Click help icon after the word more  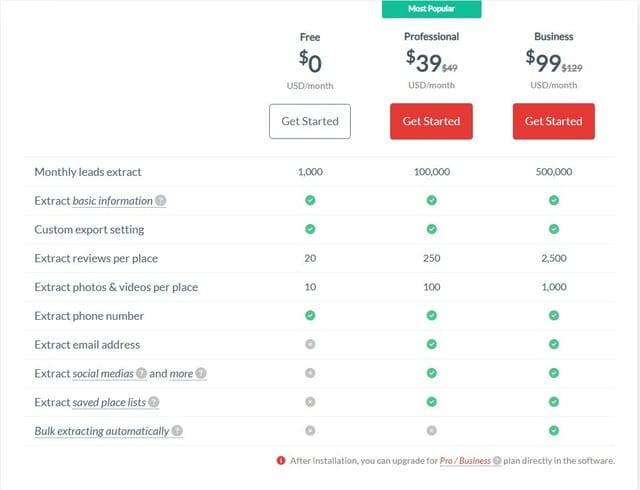point(201,373)
